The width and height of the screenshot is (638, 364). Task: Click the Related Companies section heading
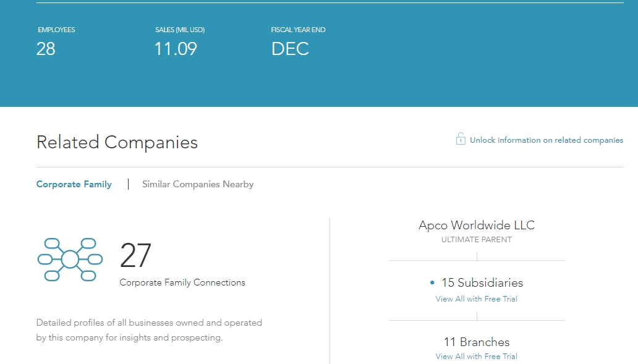coord(117,142)
